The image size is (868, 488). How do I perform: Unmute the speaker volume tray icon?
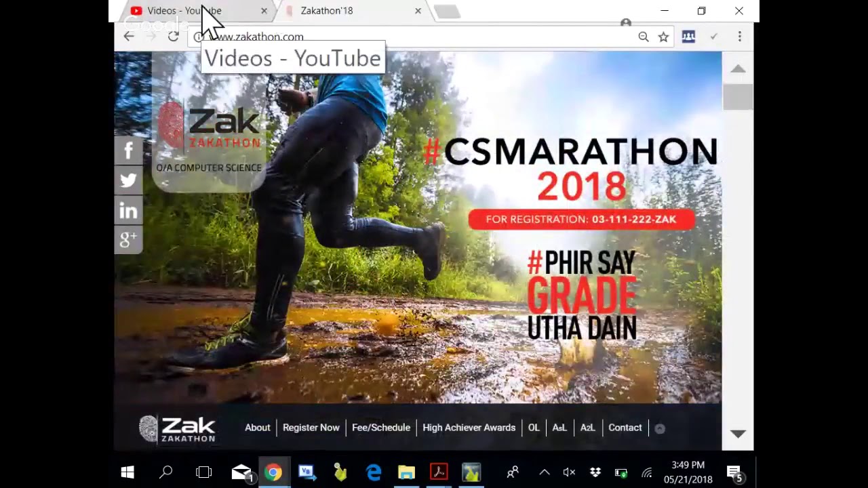[569, 472]
